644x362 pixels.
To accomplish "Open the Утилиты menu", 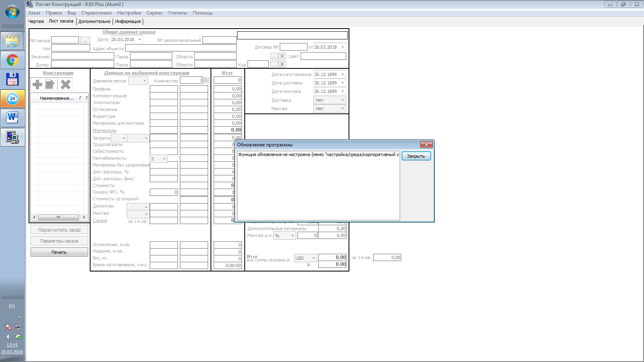I will [x=178, y=13].
